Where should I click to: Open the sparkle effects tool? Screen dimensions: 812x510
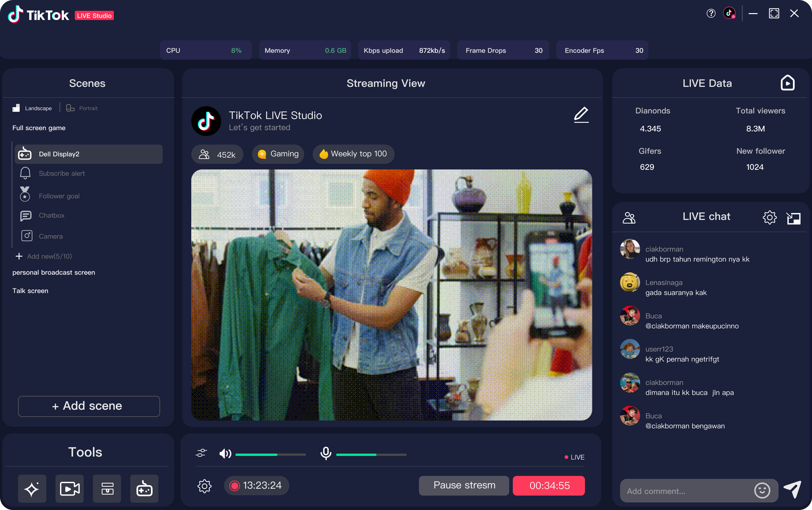(x=32, y=488)
